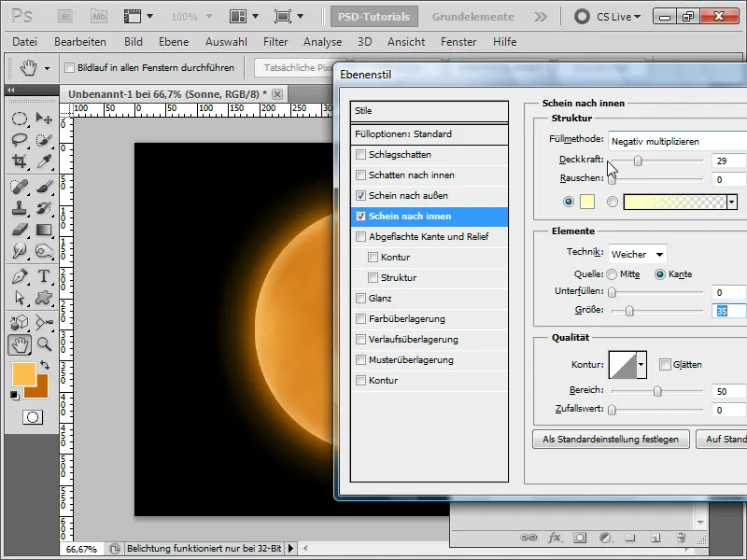Select the Healing Brush tool
747x560 pixels.
pyautogui.click(x=19, y=186)
